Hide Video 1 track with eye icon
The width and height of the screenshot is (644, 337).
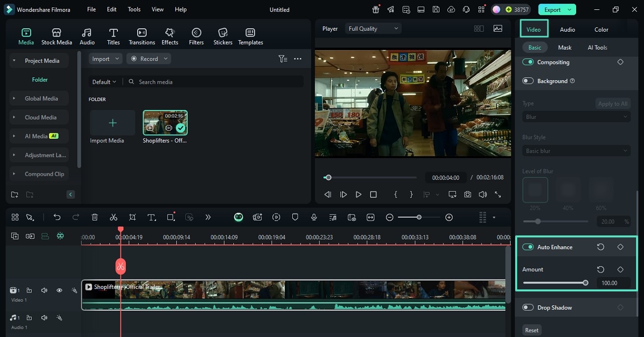[59, 290]
